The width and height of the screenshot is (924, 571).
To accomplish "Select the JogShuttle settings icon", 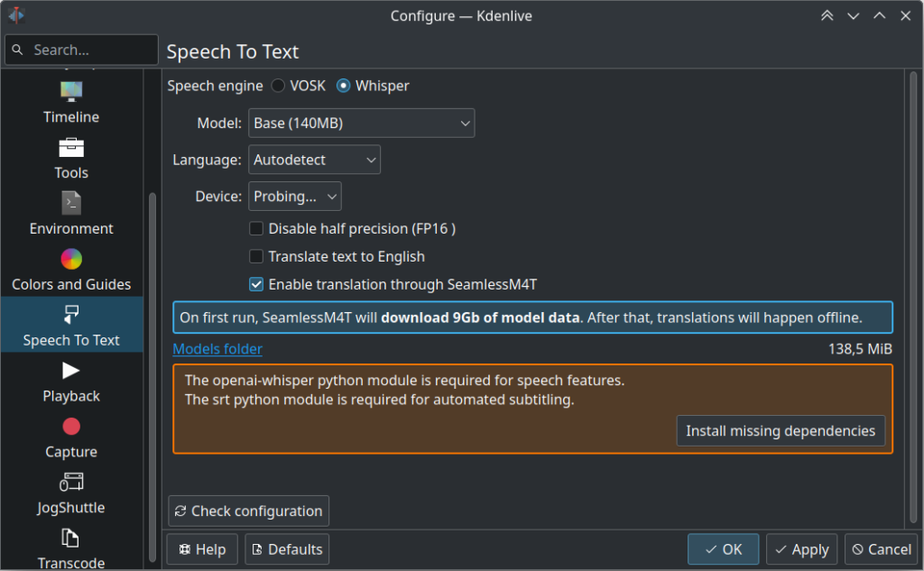I will click(70, 493).
